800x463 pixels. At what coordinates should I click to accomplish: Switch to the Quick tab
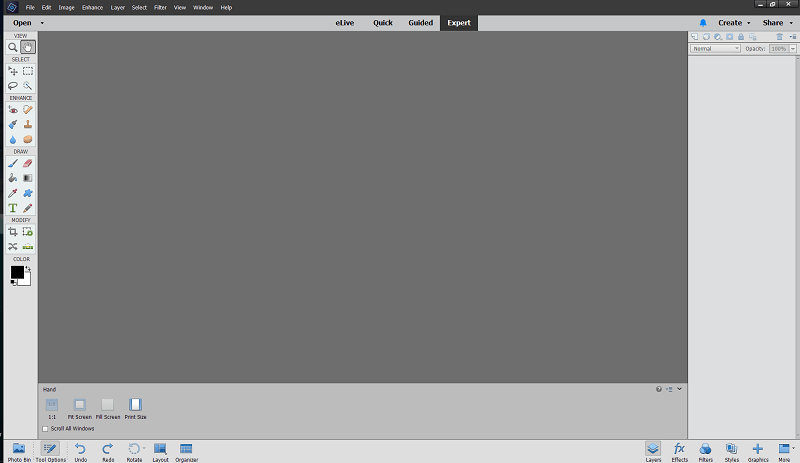pyautogui.click(x=383, y=23)
